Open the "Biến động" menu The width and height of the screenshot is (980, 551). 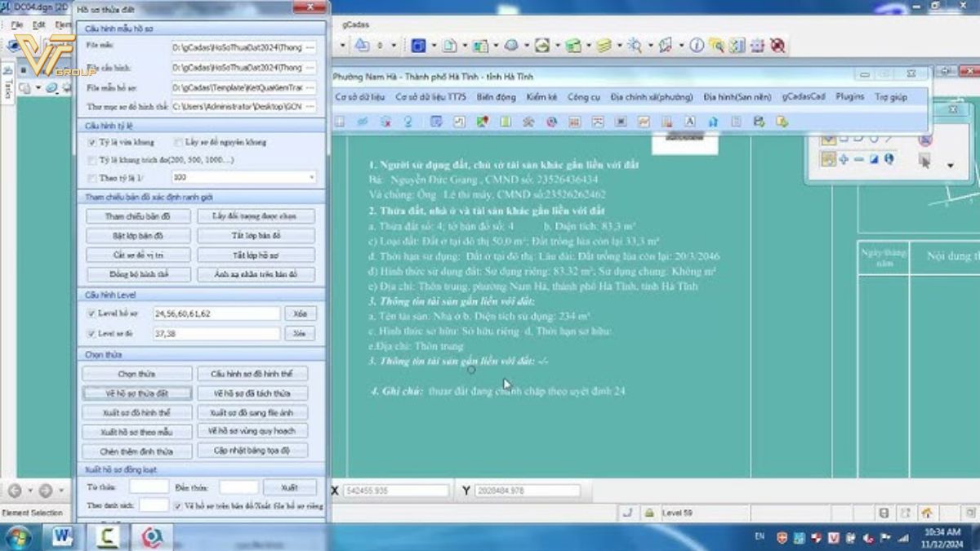pyautogui.click(x=497, y=97)
